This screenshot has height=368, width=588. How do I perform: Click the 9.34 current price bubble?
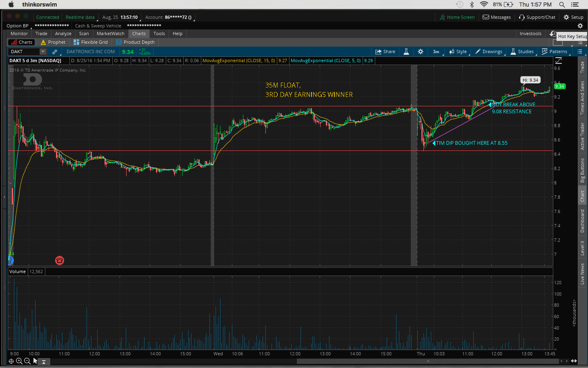click(559, 86)
